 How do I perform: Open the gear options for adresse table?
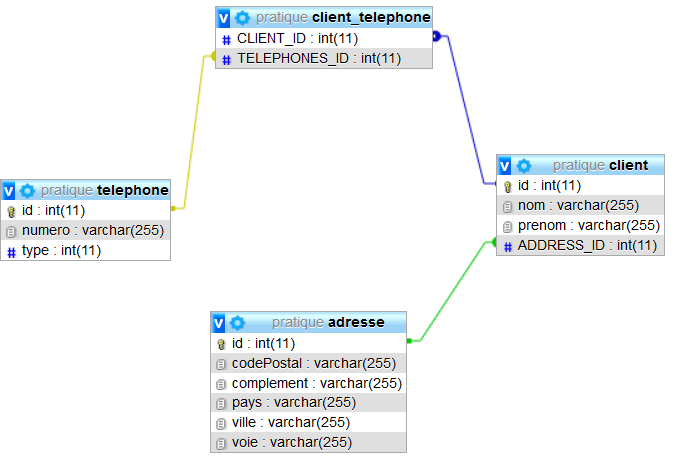[237, 323]
